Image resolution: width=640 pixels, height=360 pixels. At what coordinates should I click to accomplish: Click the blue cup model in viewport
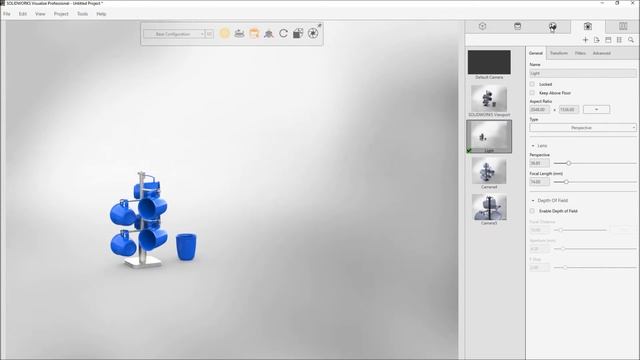(186, 247)
